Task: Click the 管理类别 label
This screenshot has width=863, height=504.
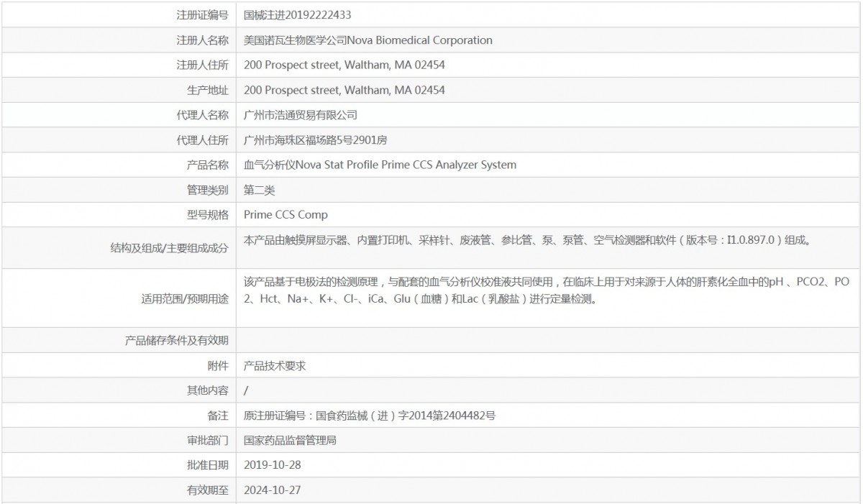Action: pyautogui.click(x=208, y=191)
